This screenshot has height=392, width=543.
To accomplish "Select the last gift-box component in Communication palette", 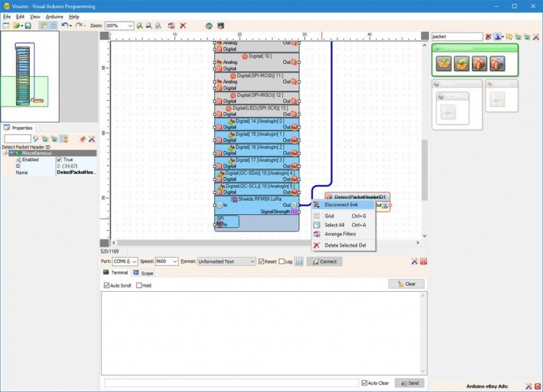I will tap(497, 63).
